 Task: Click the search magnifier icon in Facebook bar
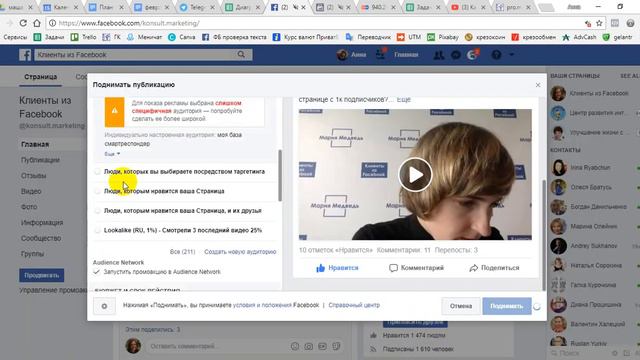(241, 54)
